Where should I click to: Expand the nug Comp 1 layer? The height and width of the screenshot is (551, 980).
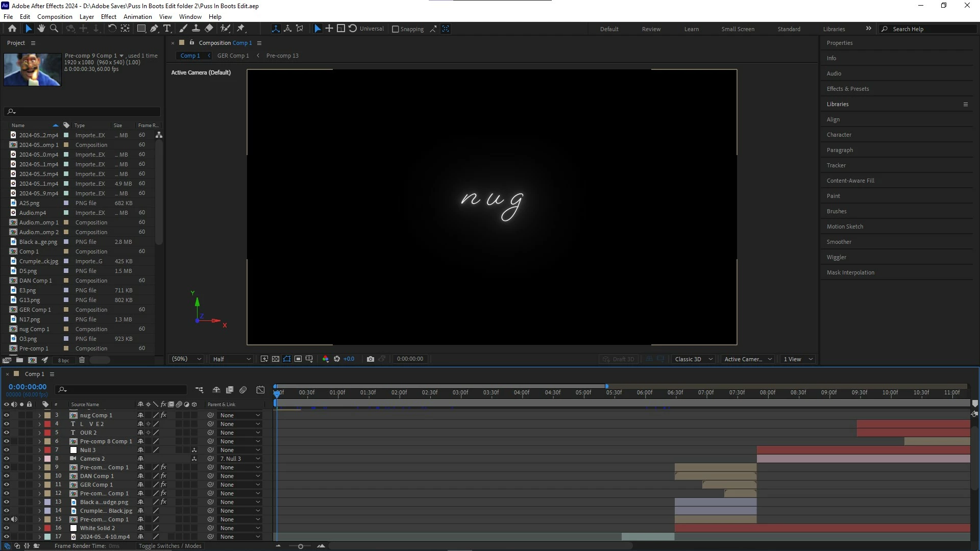coord(39,415)
